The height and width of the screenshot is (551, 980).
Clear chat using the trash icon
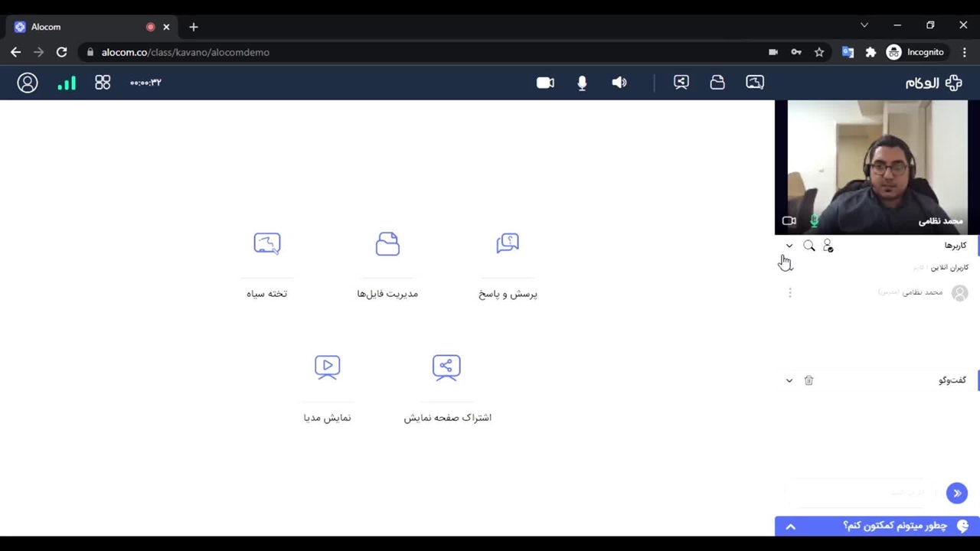(x=808, y=380)
